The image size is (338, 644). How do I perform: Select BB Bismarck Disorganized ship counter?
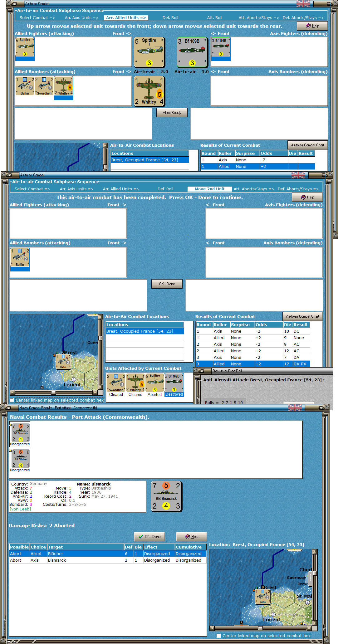pos(21,433)
